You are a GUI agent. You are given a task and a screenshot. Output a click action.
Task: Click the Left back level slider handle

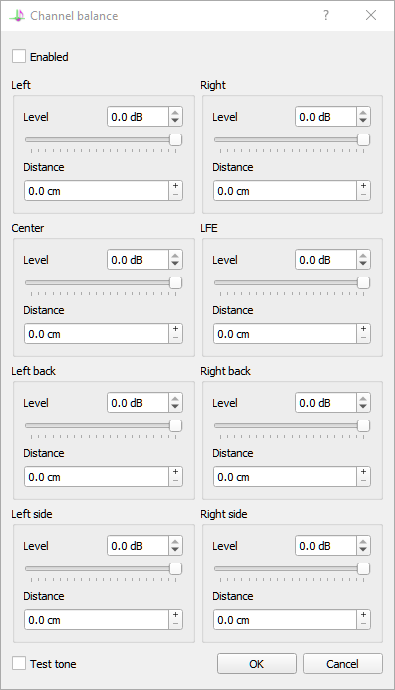tap(176, 426)
